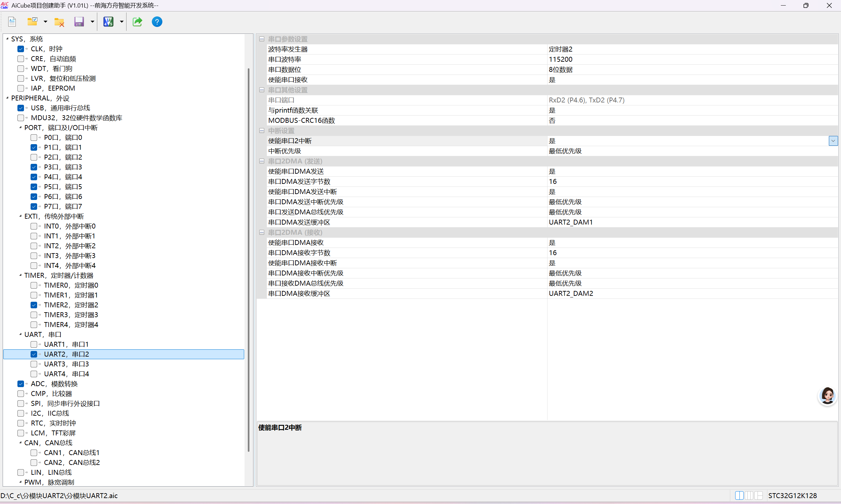Uncheck the TIMER2 timer checkbox

[x=34, y=305]
